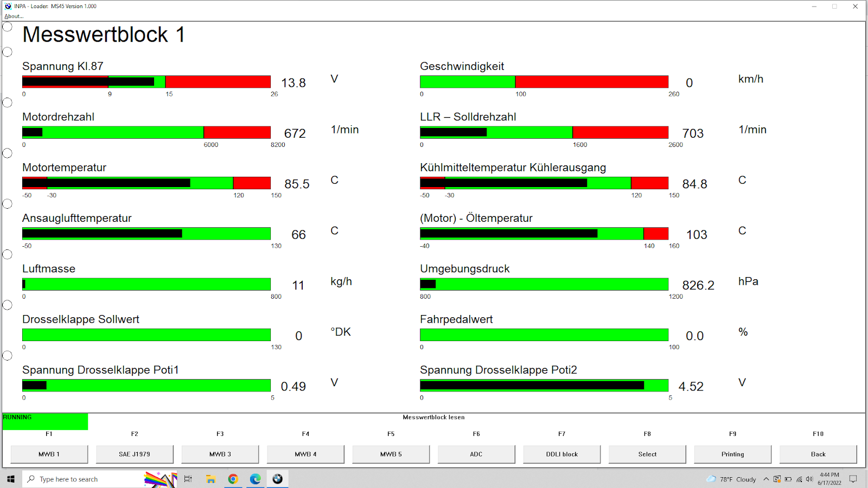The width and height of the screenshot is (868, 488).
Task: Click the 703 LLR Solldrehzahl value
Action: 693,133
